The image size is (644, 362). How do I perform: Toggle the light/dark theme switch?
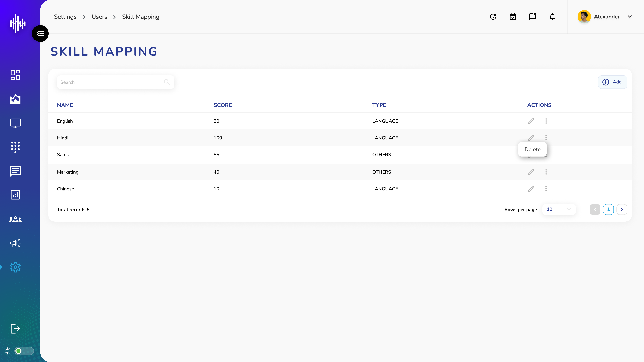(24, 351)
